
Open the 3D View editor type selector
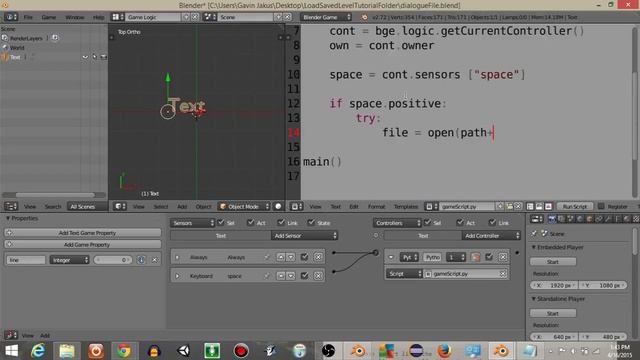click(x=120, y=207)
